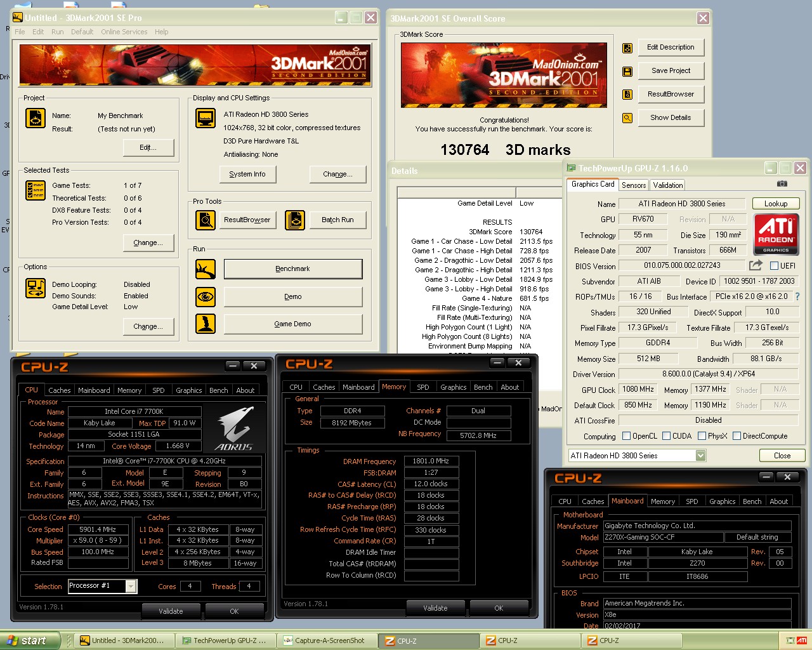Click the Demo eye icon in 3DMark
Screen dimensions: 812x650
point(205,296)
